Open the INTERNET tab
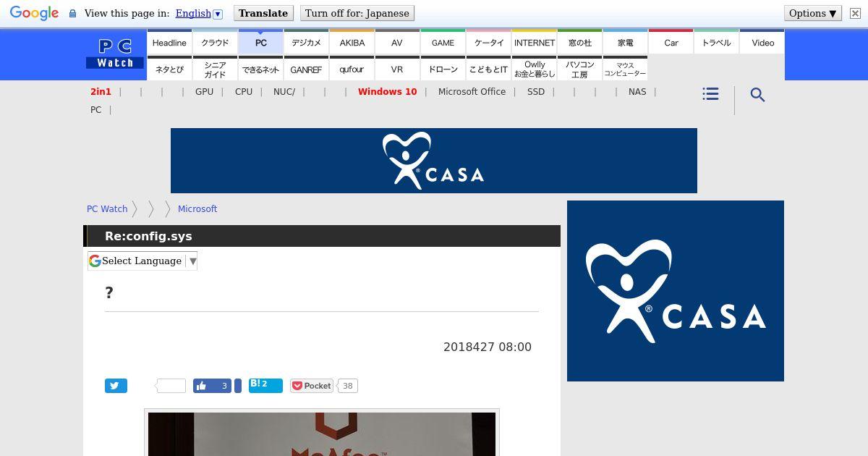Image resolution: width=868 pixels, height=456 pixels. pos(534,43)
